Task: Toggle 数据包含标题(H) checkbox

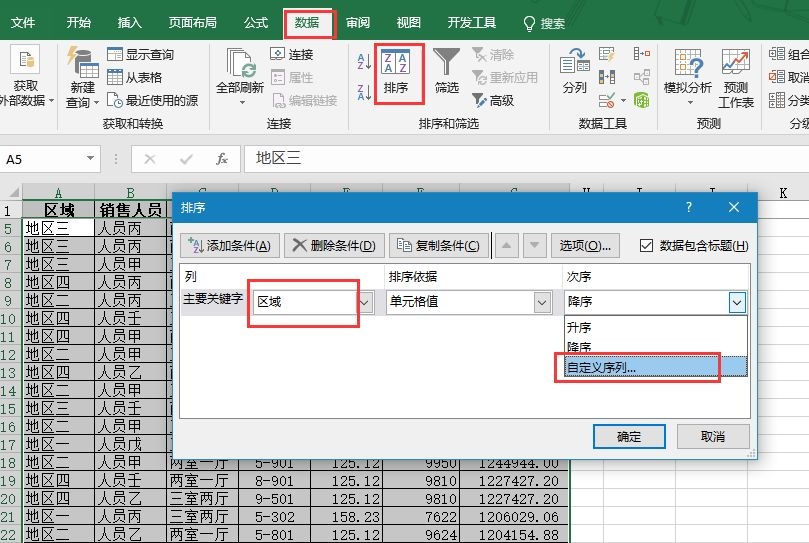Action: tap(646, 246)
